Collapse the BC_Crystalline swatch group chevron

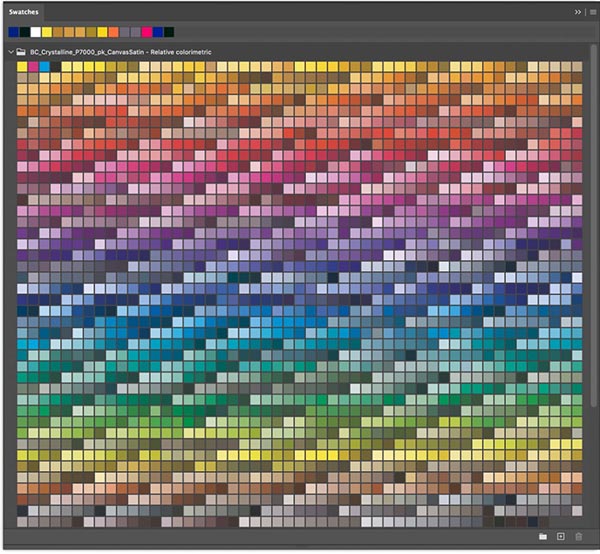(x=11, y=52)
